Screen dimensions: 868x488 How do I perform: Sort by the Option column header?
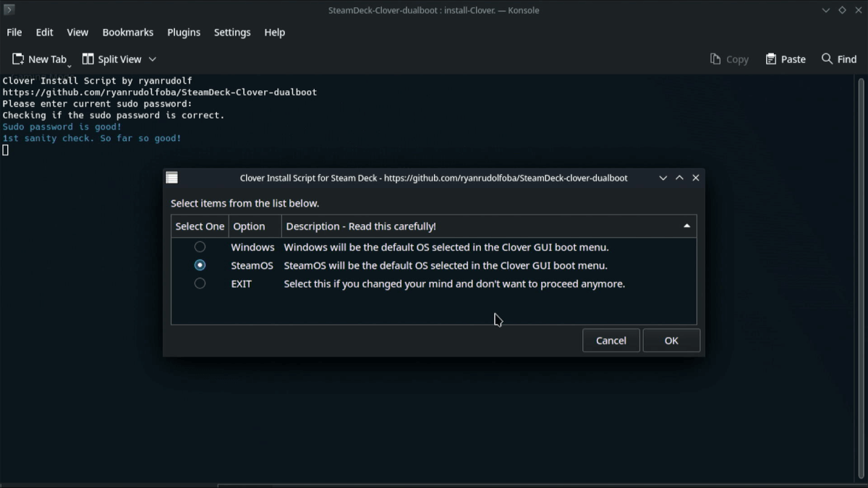pyautogui.click(x=255, y=226)
